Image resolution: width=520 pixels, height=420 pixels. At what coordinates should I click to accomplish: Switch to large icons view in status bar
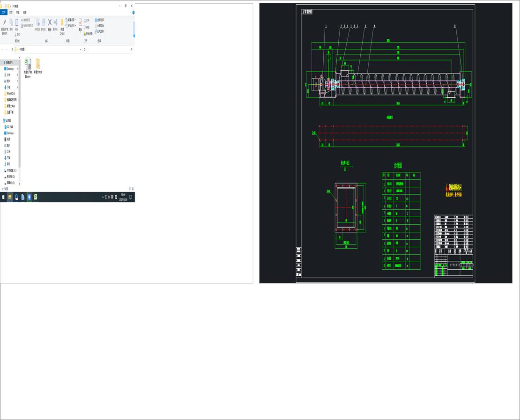(133, 189)
